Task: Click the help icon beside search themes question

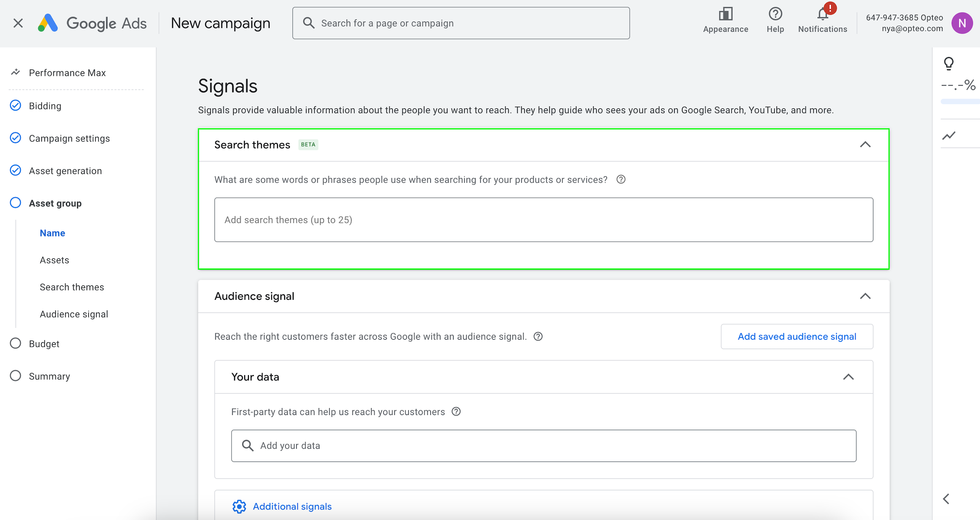Action: [621, 180]
